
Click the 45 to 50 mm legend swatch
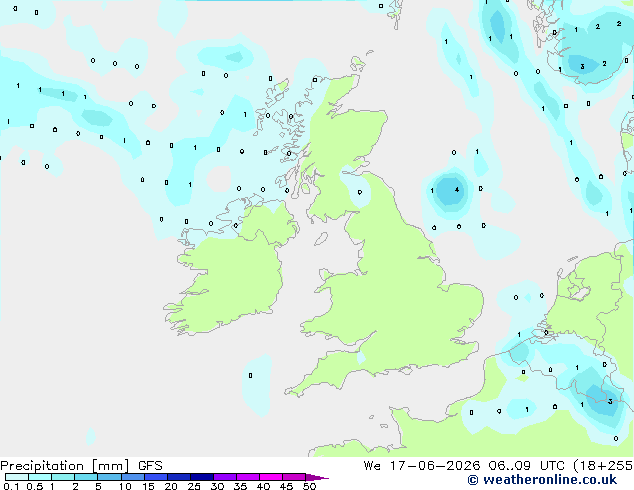(294, 477)
